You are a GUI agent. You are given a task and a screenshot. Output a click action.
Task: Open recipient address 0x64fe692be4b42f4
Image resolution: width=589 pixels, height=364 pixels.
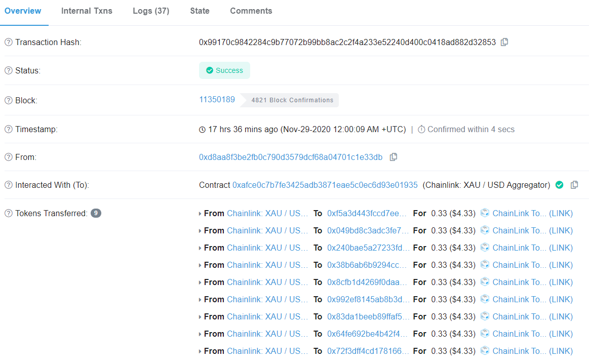click(367, 334)
